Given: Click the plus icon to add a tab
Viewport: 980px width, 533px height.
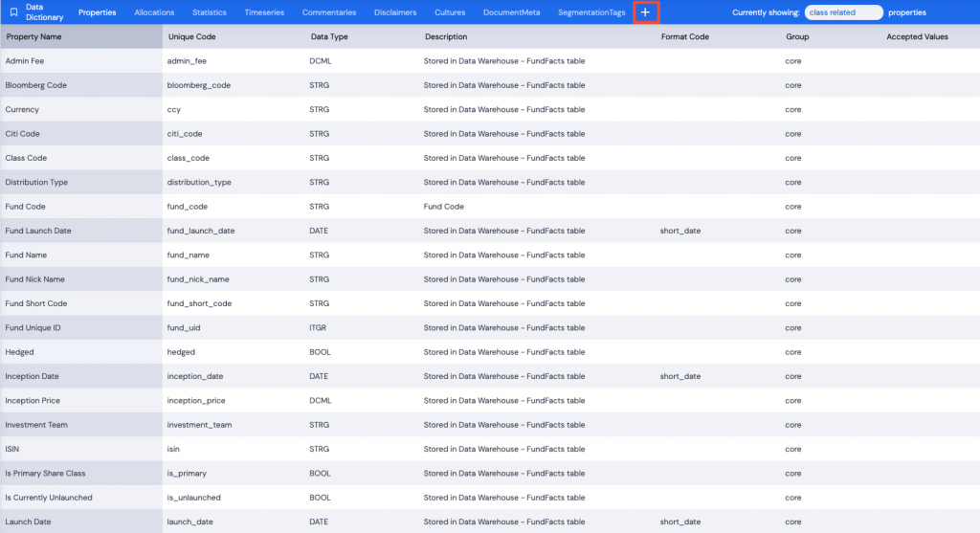Looking at the screenshot, I should (646, 12).
